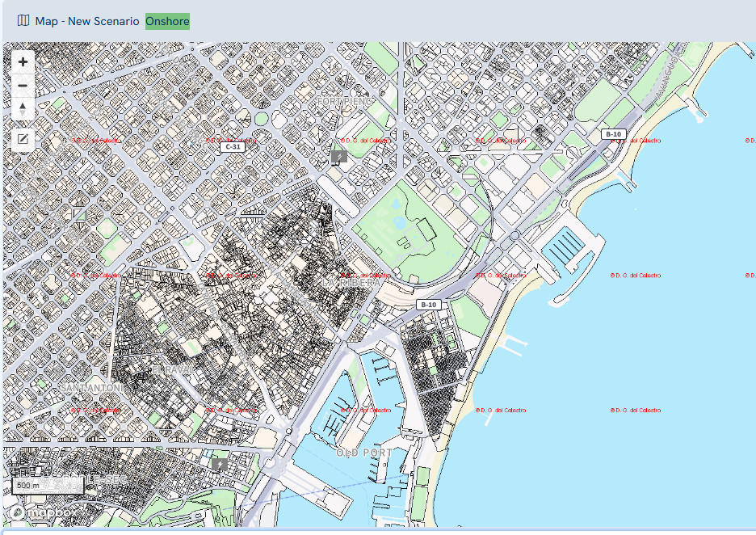756x535 pixels.
Task: Click the C-31 road shield
Action: (x=233, y=147)
